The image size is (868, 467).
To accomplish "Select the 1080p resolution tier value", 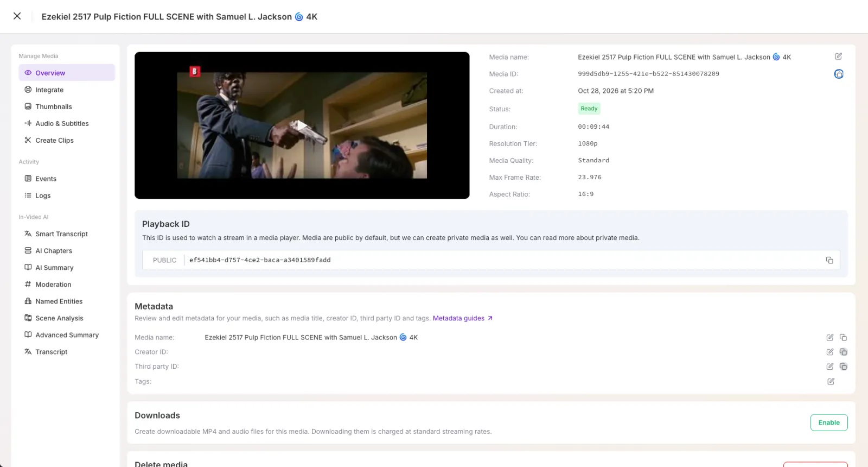I will [x=588, y=143].
